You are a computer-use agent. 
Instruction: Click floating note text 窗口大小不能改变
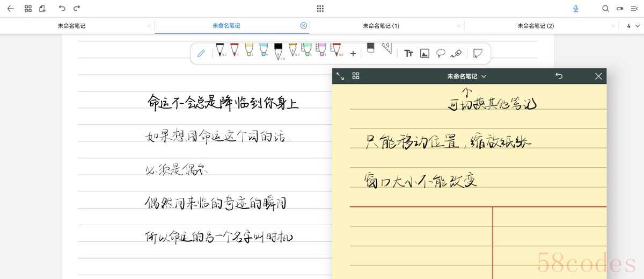coord(420,180)
